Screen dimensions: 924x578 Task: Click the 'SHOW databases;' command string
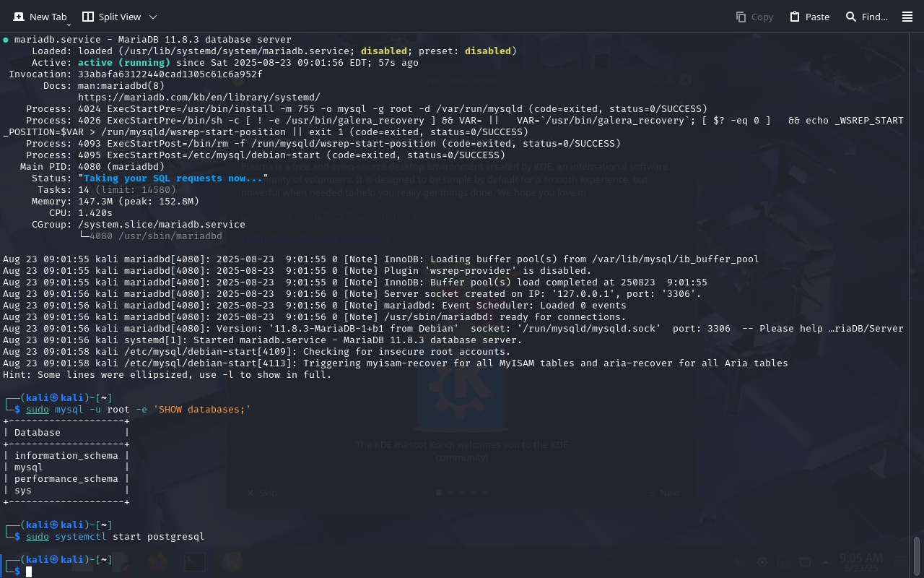[x=201, y=410]
